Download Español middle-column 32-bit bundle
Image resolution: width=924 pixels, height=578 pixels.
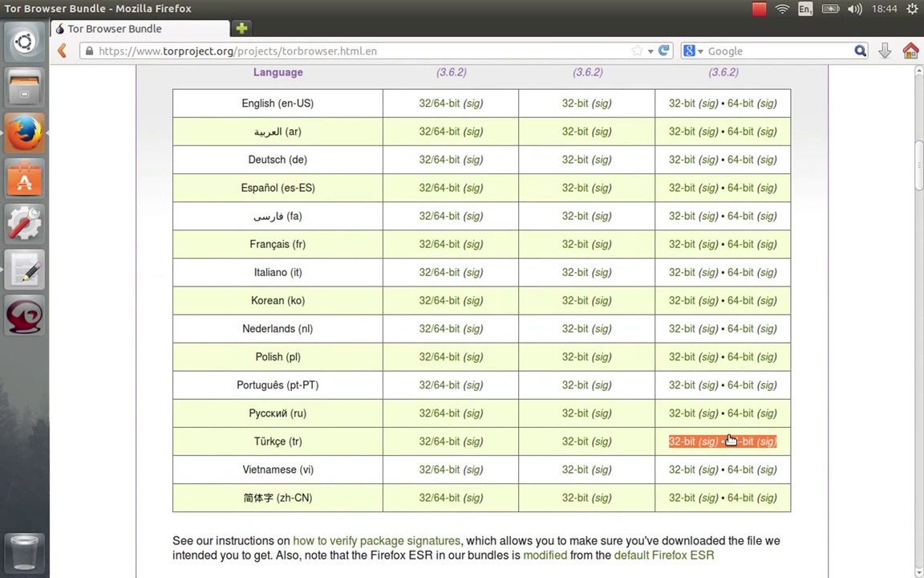(575, 188)
